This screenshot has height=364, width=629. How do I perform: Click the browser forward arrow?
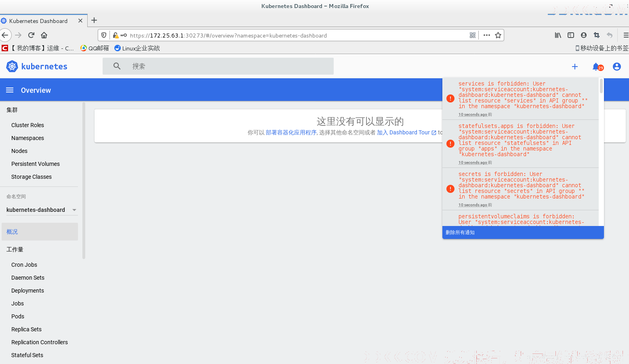18,35
